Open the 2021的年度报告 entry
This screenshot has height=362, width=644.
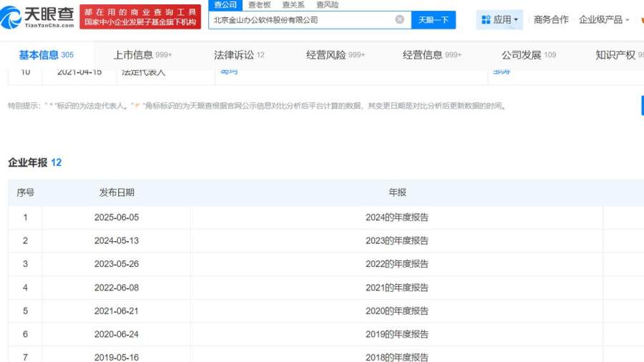coord(396,288)
